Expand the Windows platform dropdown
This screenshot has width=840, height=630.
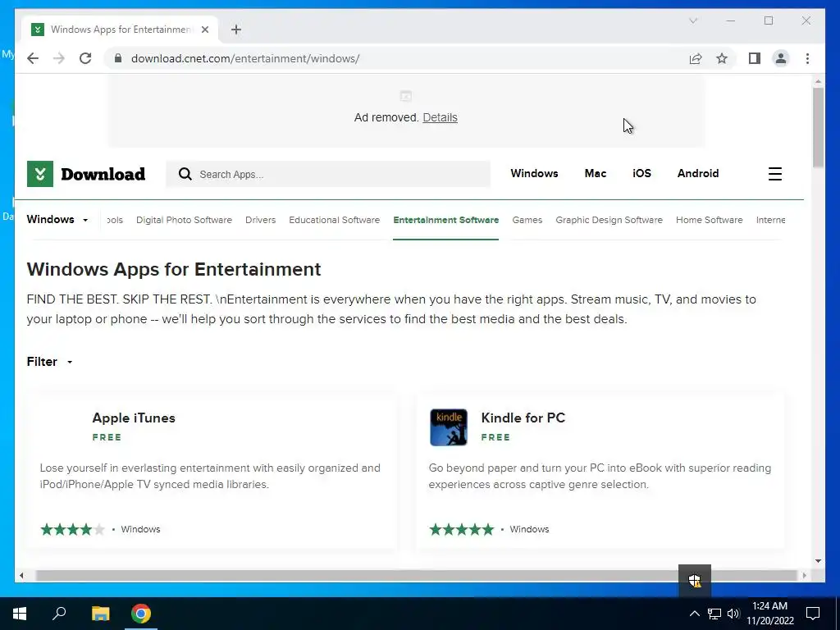[57, 220]
